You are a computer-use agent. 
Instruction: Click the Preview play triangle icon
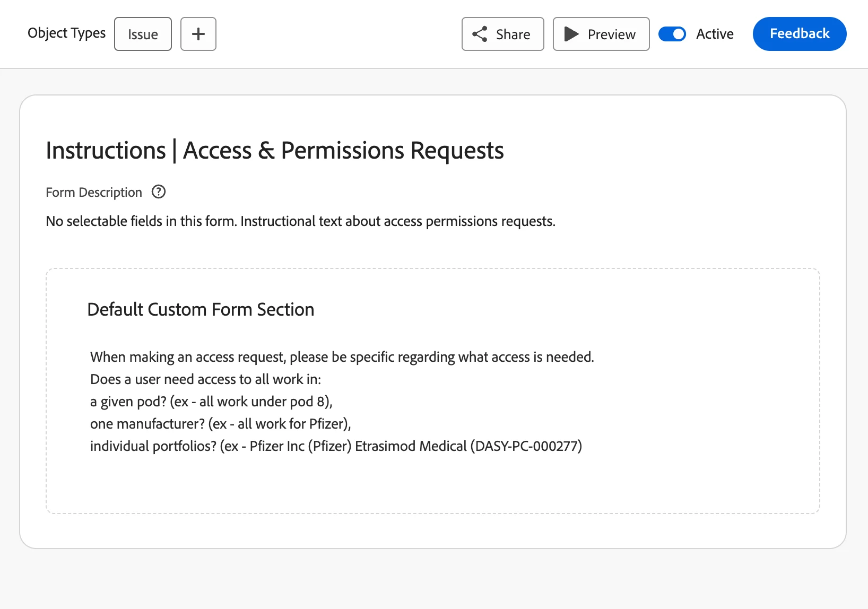(x=571, y=34)
